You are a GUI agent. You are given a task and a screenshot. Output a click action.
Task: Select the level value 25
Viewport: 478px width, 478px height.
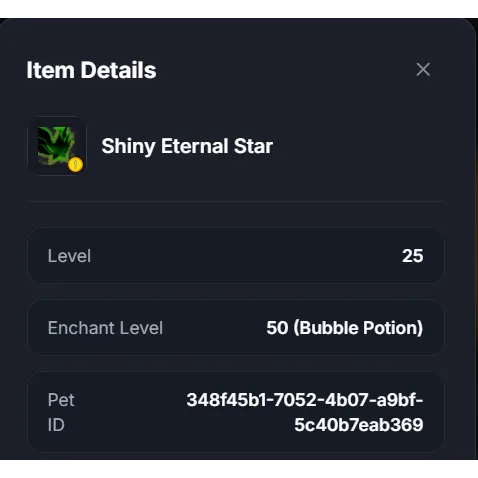click(x=413, y=256)
